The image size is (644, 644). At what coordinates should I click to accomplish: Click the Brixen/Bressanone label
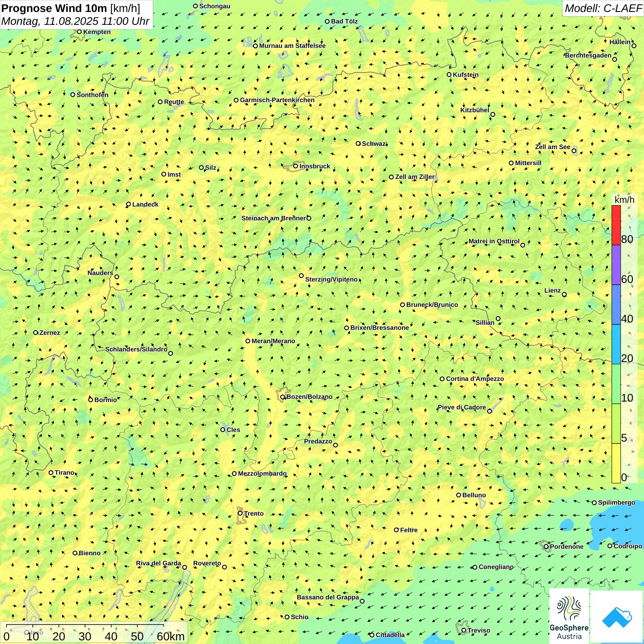coord(379,328)
